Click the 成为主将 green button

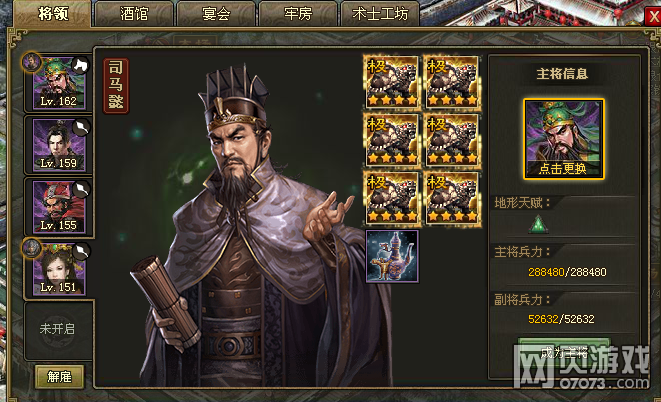click(x=564, y=352)
